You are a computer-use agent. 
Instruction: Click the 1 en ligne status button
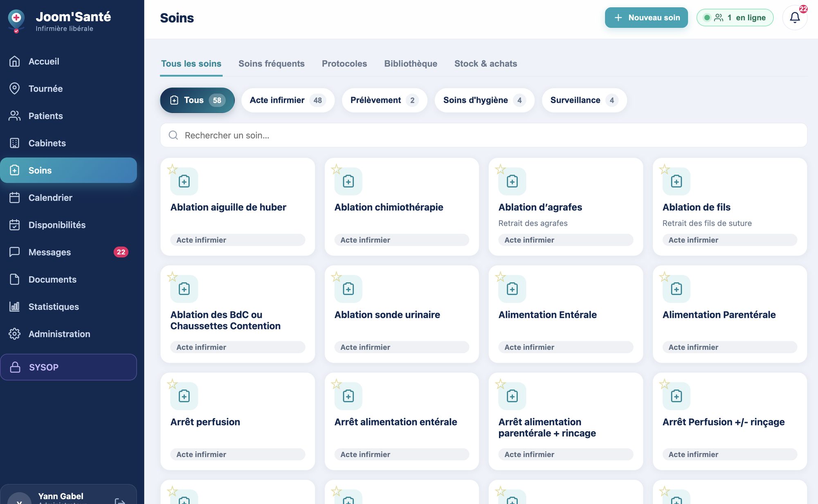tap(735, 18)
